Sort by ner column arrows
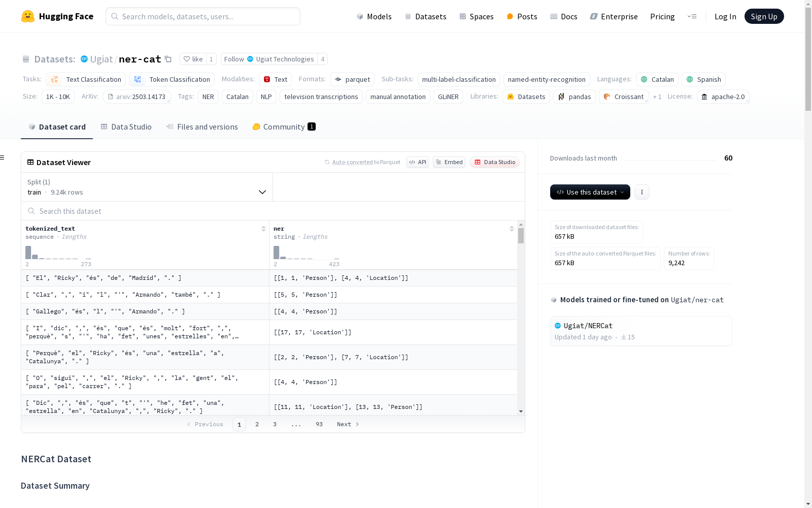The height and width of the screenshot is (508, 812). tap(512, 229)
